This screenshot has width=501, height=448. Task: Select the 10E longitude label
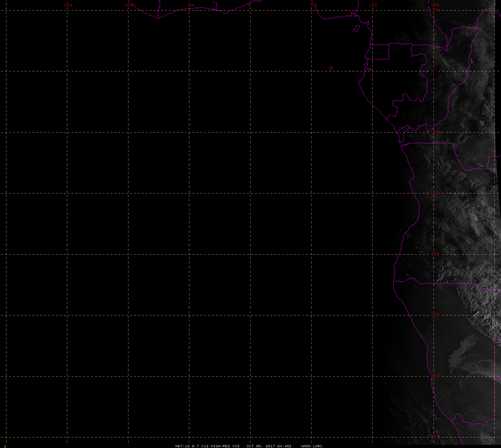click(374, 5)
